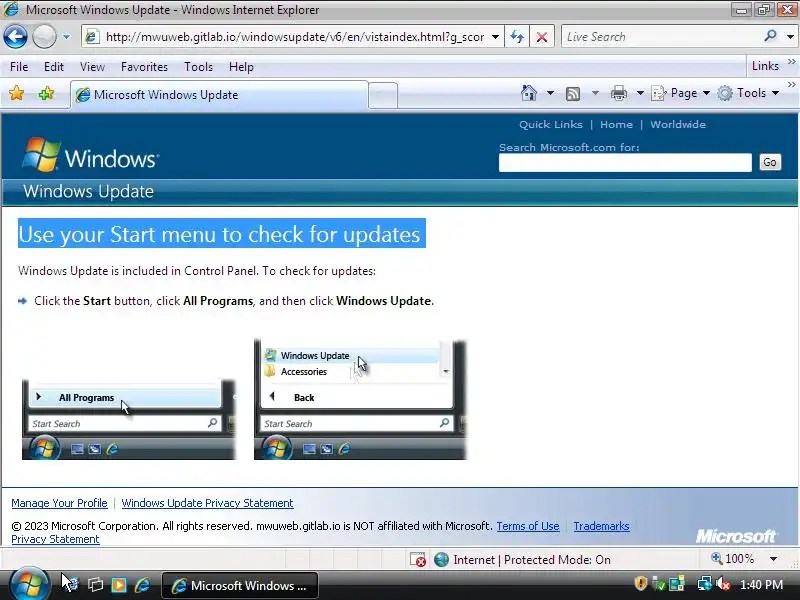Launch Internet Explorer from Quick Launch
This screenshot has width=800, height=600.
[142, 585]
